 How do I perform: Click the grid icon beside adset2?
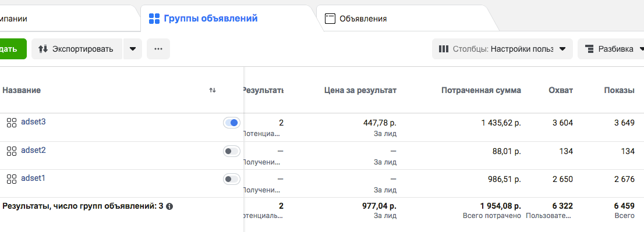coord(12,151)
